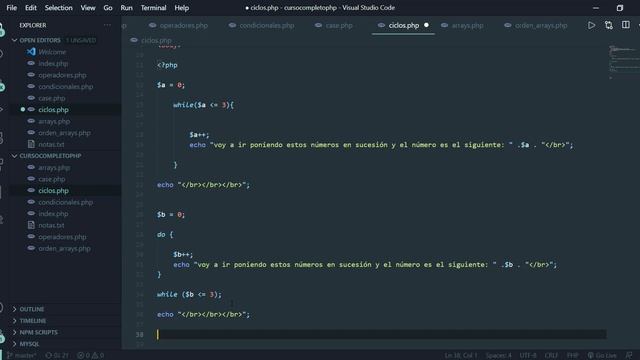Change language mode PHP in status bar
The height and width of the screenshot is (360, 640).
[572, 356]
